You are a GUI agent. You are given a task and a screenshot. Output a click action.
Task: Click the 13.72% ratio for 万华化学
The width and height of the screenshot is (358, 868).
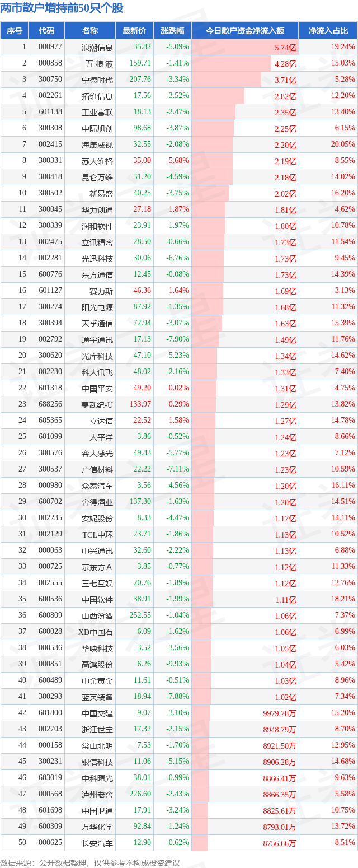pyautogui.click(x=343, y=826)
